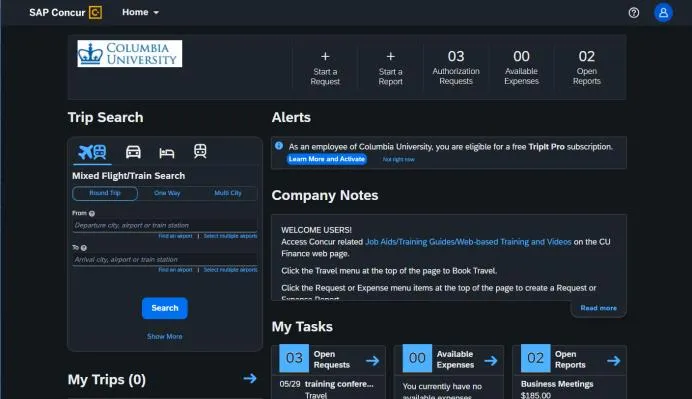Expand Company Notes with Read more
Screen dimensions: 692x399
598,308
